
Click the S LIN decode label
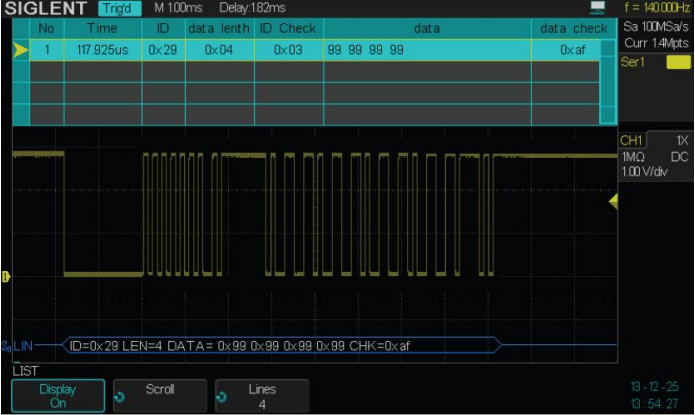[x=17, y=346]
